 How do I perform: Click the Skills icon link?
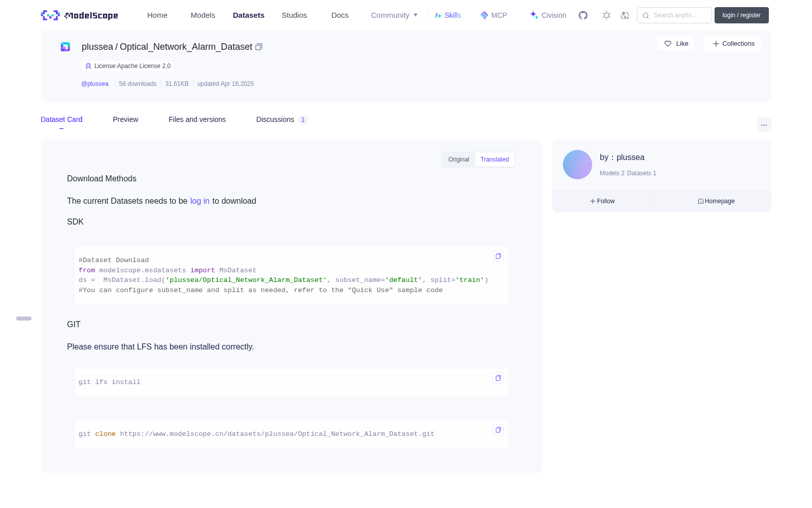(448, 15)
